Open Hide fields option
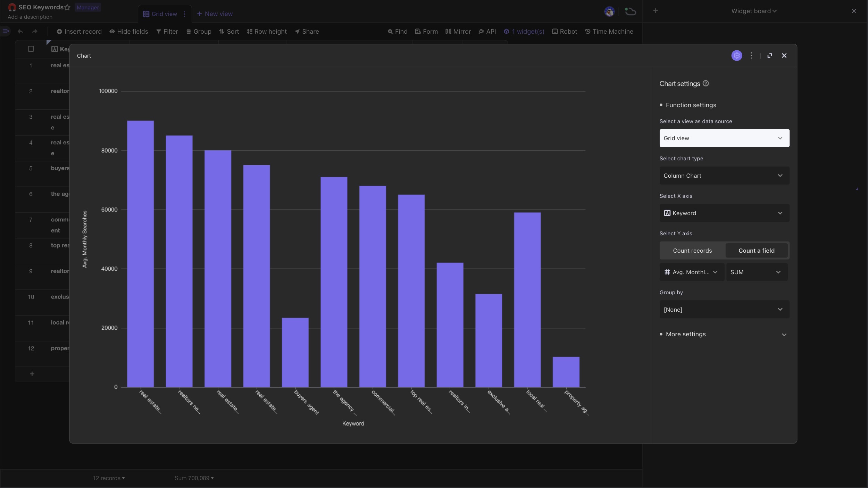Screen dimensions: 868x488 (129, 32)
